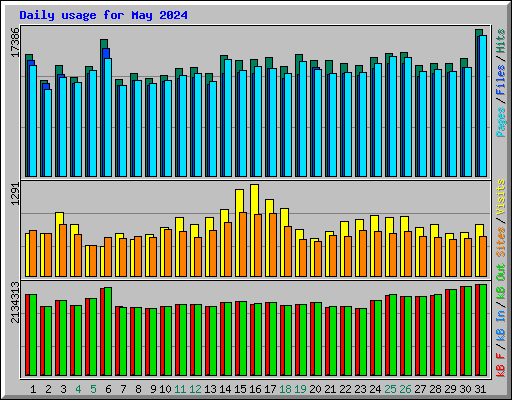Viewport: 512px width, 400px height.
Task: Click the 'Hits' legend label
Action: tap(501, 41)
